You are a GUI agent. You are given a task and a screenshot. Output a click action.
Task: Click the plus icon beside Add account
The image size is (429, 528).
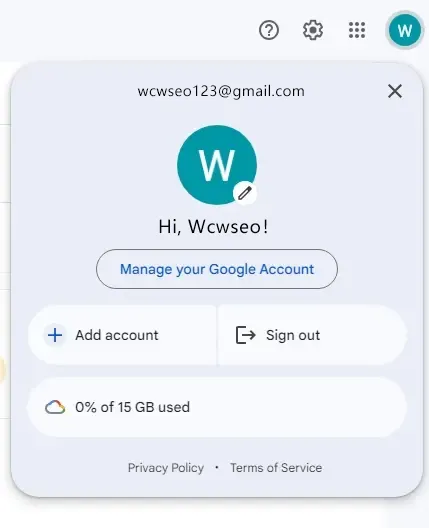[55, 335]
